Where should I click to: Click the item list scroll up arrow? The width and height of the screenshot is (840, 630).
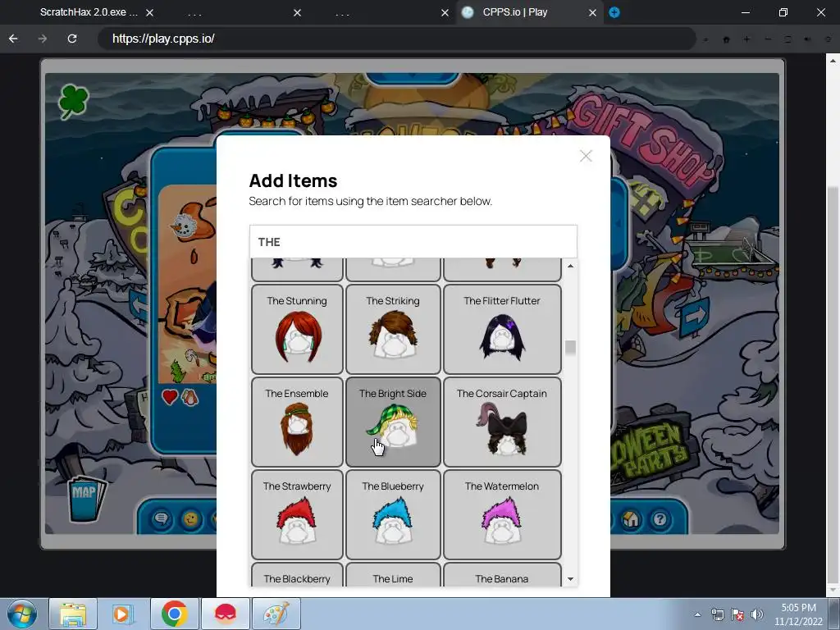(x=571, y=266)
